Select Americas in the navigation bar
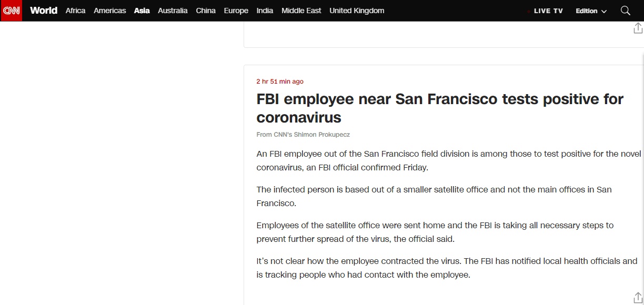This screenshot has height=305, width=644. (109, 11)
